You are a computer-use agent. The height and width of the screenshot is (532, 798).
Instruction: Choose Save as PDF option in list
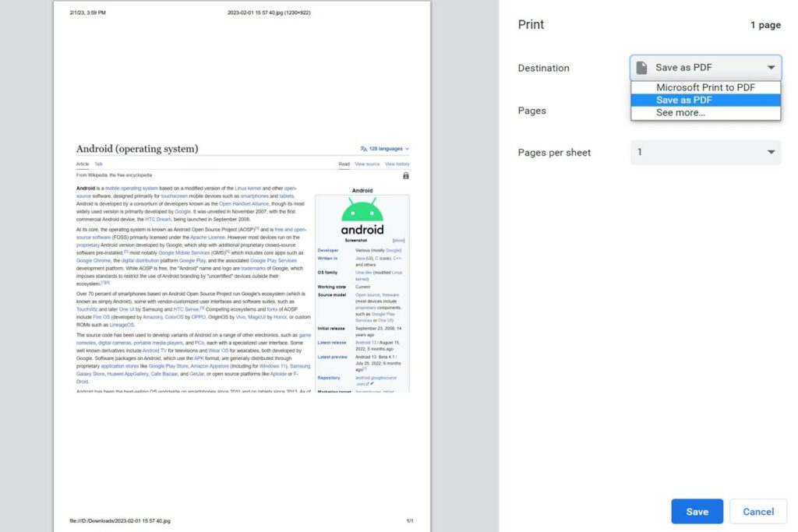tap(705, 100)
